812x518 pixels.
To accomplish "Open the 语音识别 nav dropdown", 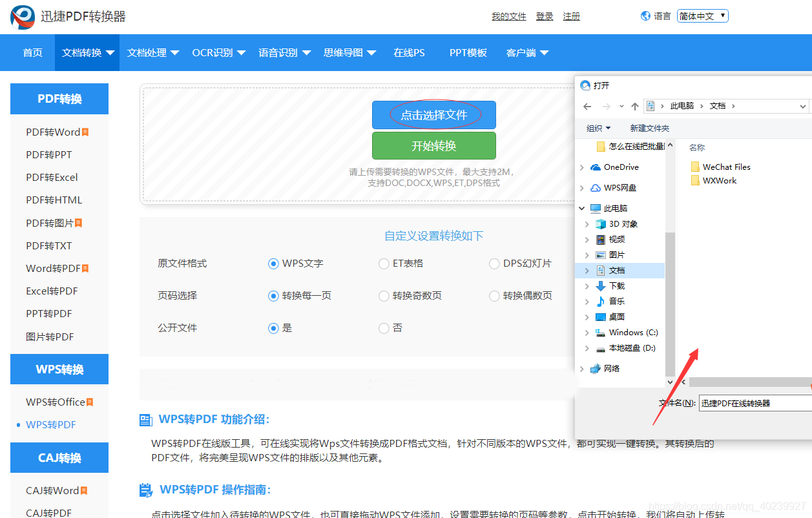I will [285, 53].
